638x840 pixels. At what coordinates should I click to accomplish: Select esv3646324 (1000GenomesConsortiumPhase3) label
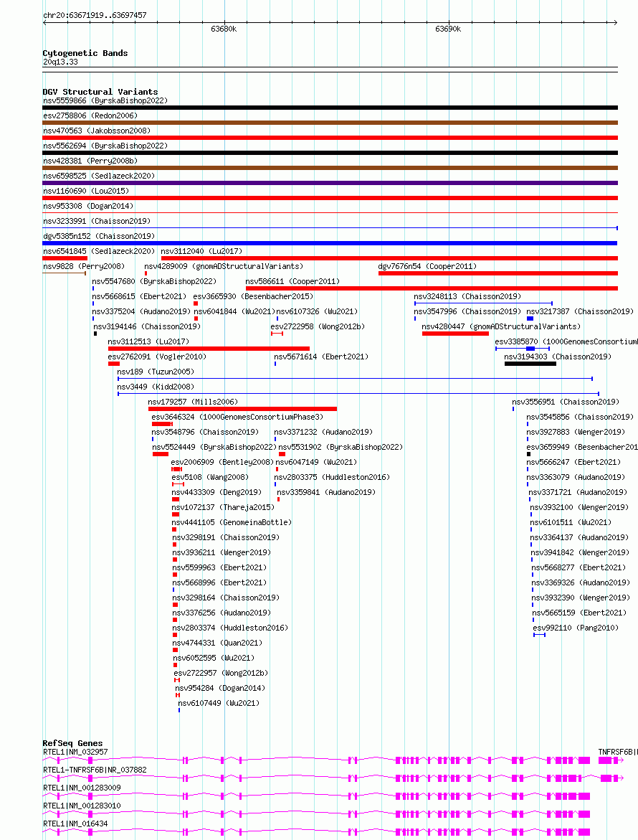click(238, 417)
